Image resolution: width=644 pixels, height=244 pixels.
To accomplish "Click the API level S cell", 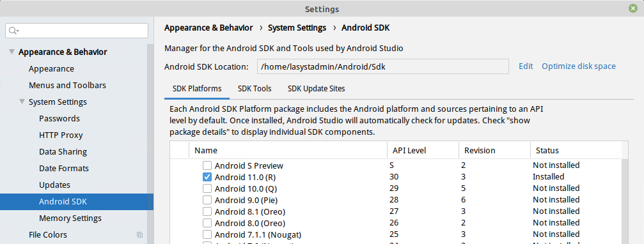I will click(392, 165).
